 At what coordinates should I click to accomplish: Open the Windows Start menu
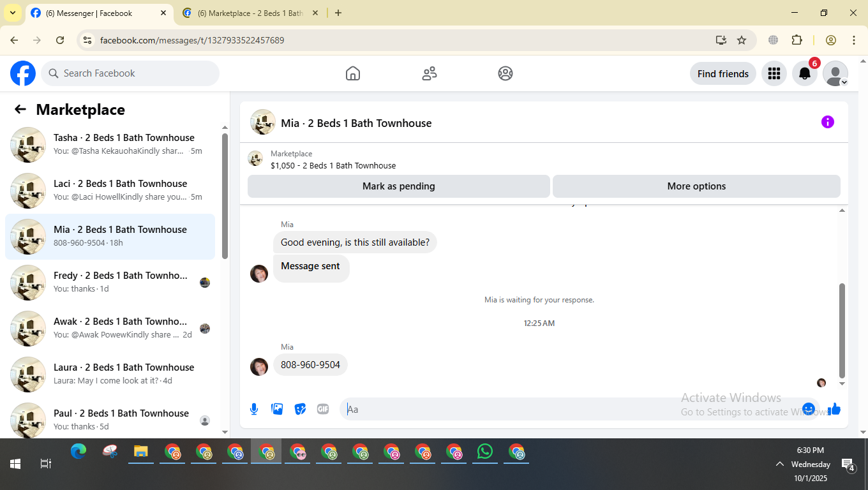[15, 464]
